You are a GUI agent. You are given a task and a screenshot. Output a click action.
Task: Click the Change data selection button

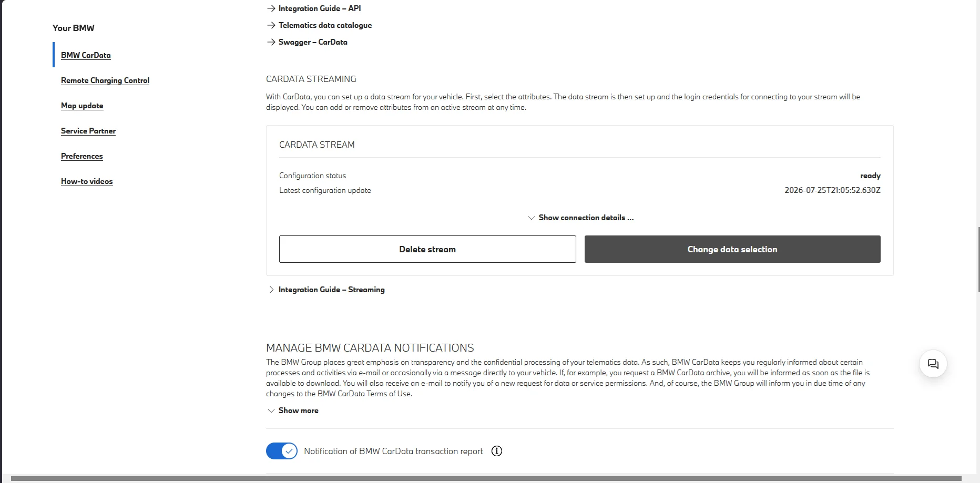732,249
